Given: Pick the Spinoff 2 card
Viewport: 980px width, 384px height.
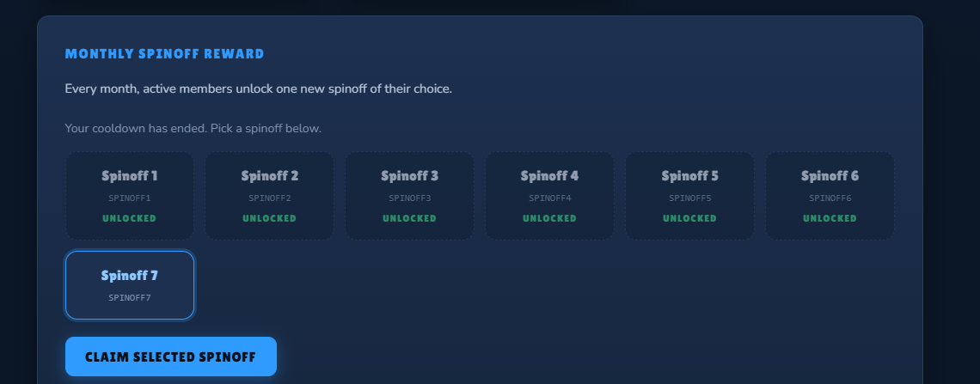Looking at the screenshot, I should tap(269, 196).
